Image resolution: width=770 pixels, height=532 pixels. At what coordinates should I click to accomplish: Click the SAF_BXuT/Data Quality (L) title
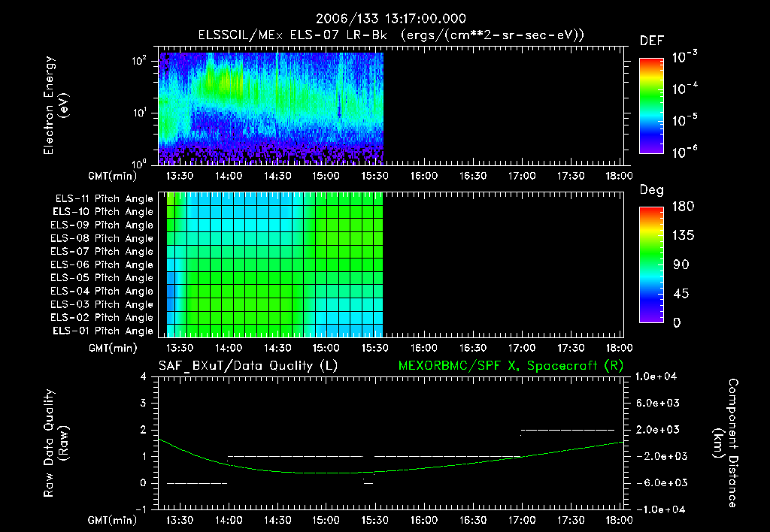click(x=248, y=366)
